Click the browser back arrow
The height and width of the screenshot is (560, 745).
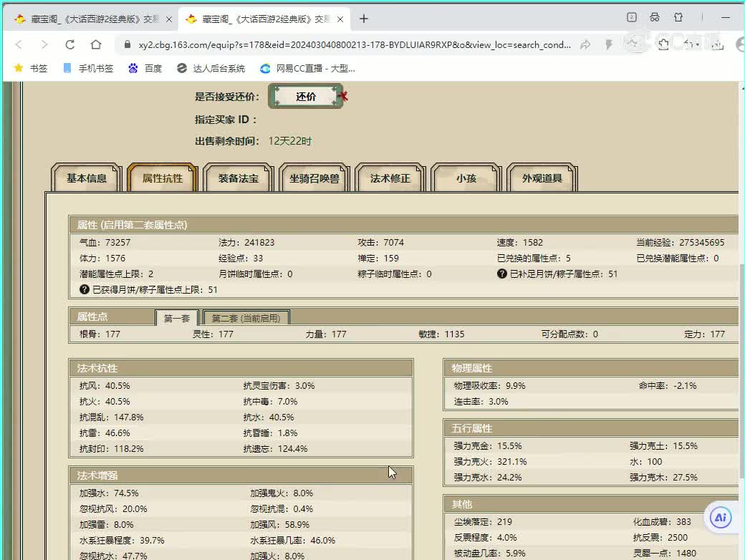pyautogui.click(x=19, y=44)
